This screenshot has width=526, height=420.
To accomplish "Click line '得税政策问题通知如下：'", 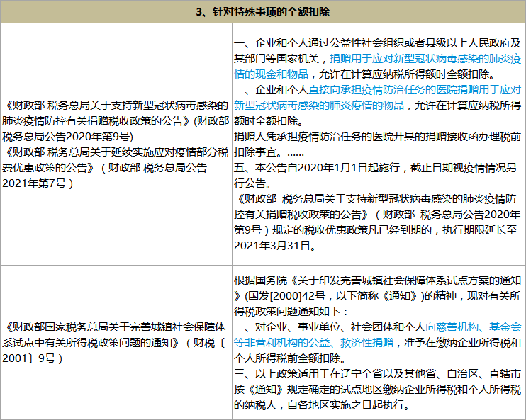I will 292,312.
